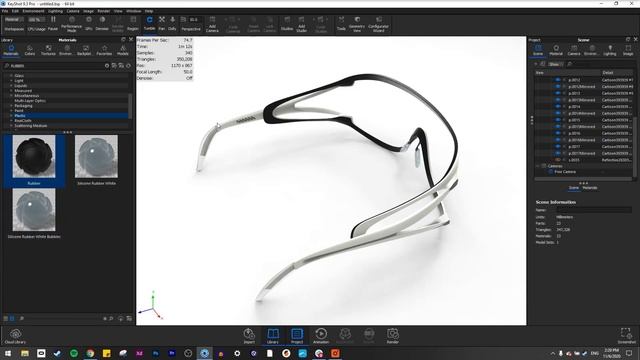Select the Tumble camera tool
Screen dimensions: 640x360
pyautogui.click(x=149, y=23)
